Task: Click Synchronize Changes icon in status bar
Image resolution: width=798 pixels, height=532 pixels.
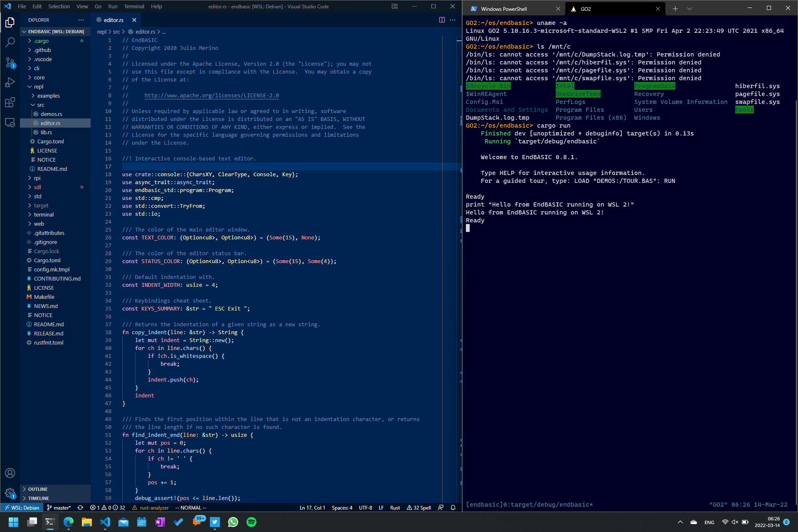Action: 80,507
